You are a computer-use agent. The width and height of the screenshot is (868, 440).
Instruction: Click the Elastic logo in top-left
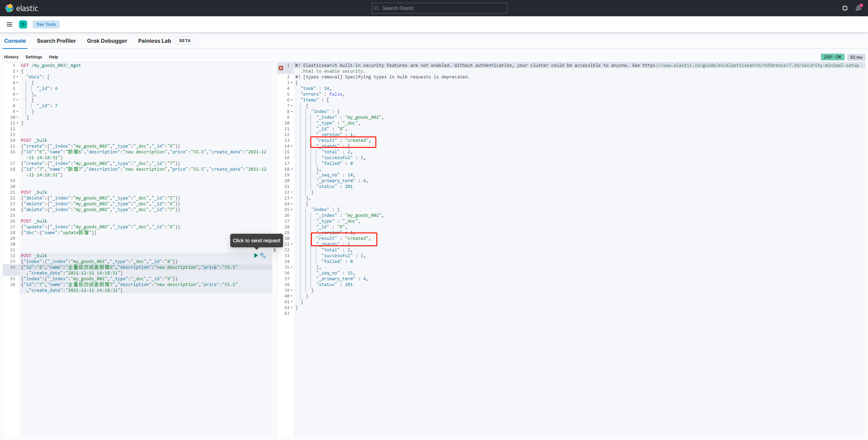tap(21, 8)
